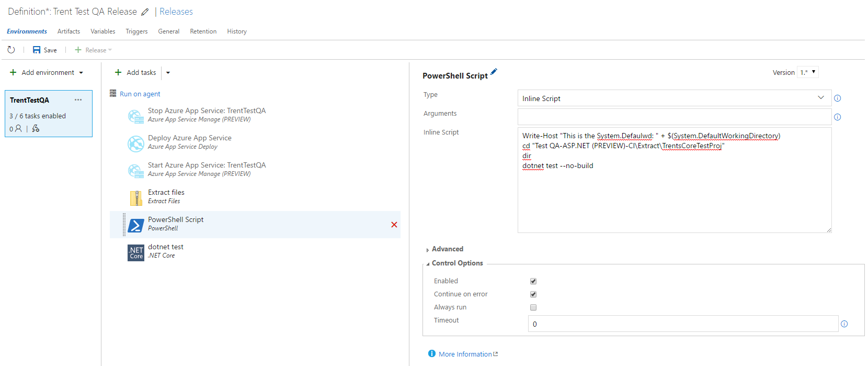
Task: Click the Add tasks button label
Action: [x=141, y=73]
